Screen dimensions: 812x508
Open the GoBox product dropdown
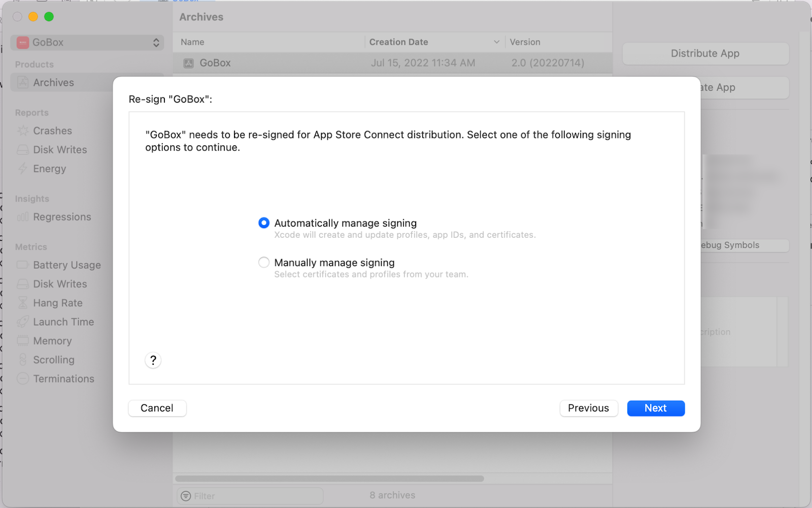[88, 43]
